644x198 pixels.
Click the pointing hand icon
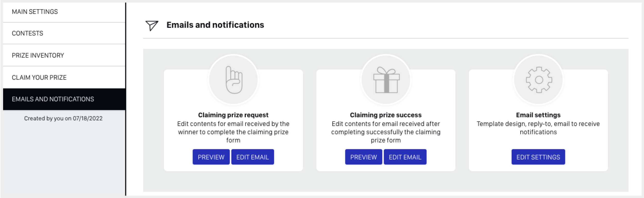pos(234,80)
